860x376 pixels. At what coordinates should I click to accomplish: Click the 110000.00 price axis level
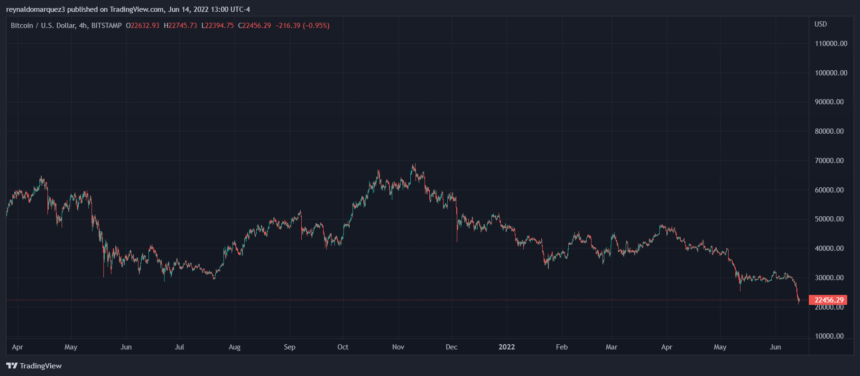(828, 43)
